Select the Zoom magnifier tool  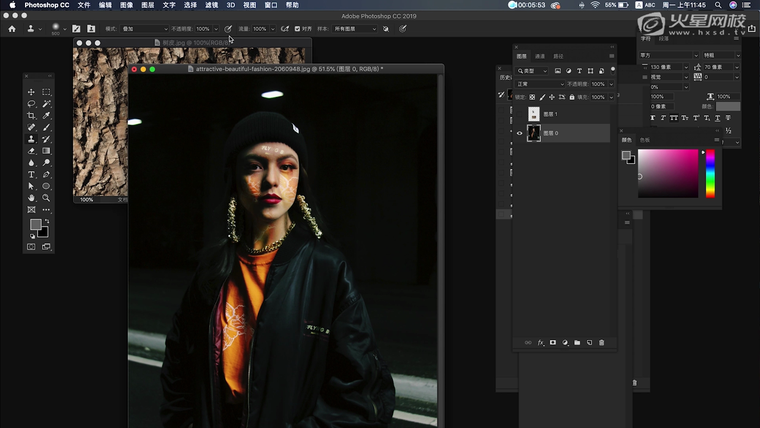(46, 197)
